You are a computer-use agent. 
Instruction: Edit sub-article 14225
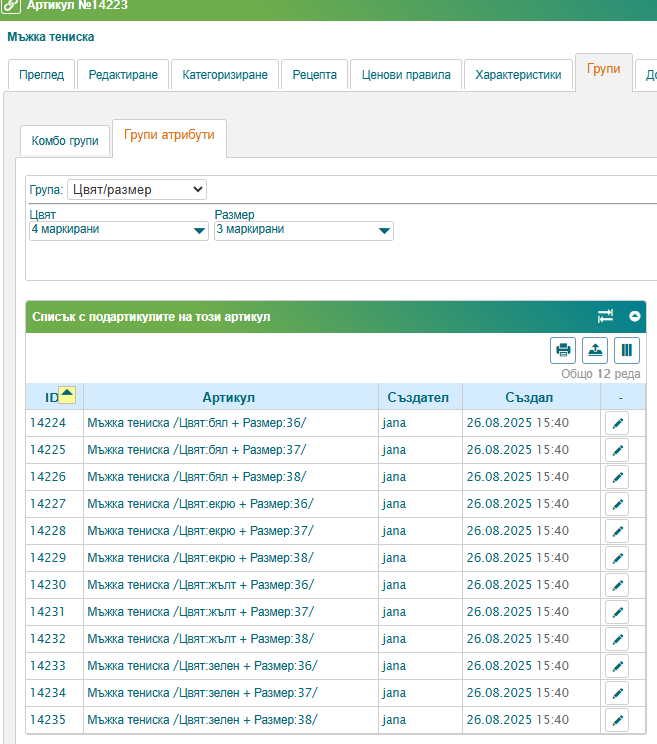(x=617, y=450)
